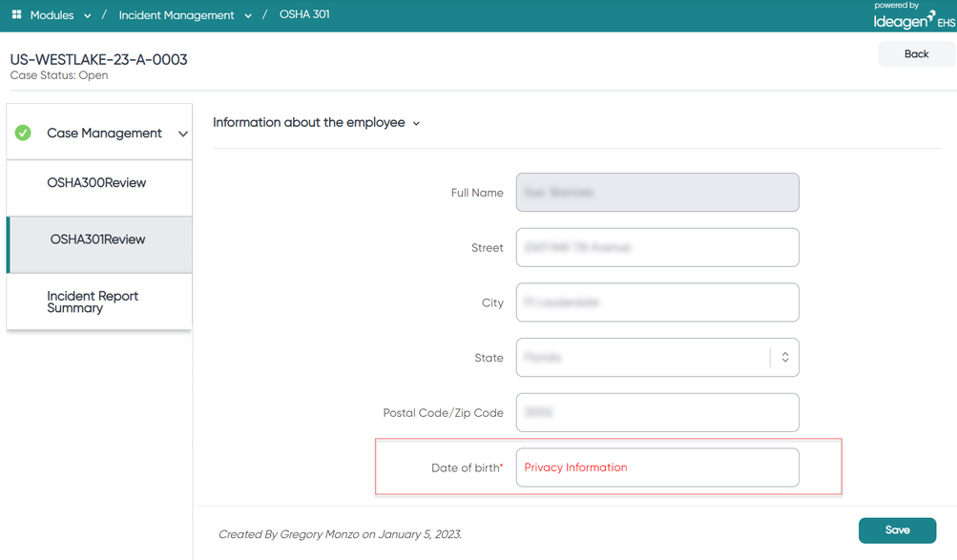The height and width of the screenshot is (560, 957).
Task: Click the Street input field
Action: [657, 247]
